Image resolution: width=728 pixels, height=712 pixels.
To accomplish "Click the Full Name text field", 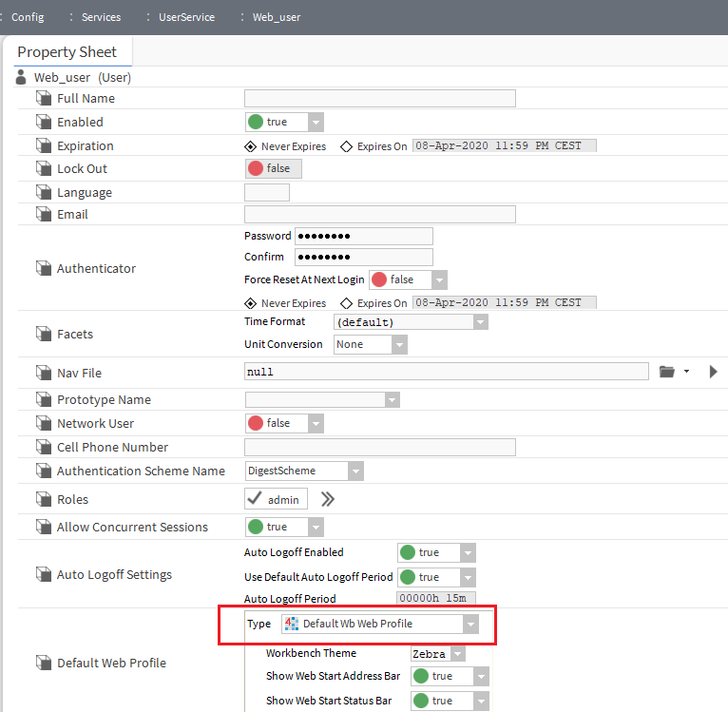I will [x=379, y=98].
